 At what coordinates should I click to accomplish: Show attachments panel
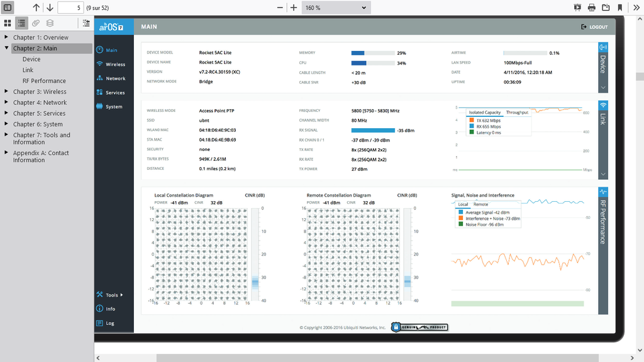[36, 23]
